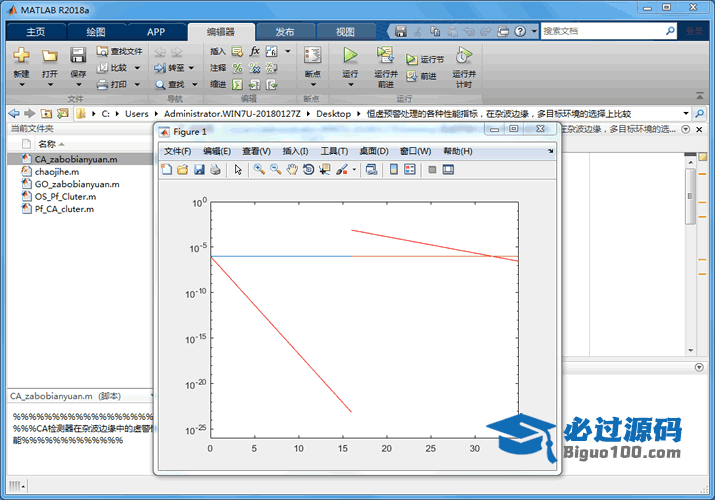Click the figure toolbar Save icon
This screenshot has width=715, height=500.
[x=199, y=170]
